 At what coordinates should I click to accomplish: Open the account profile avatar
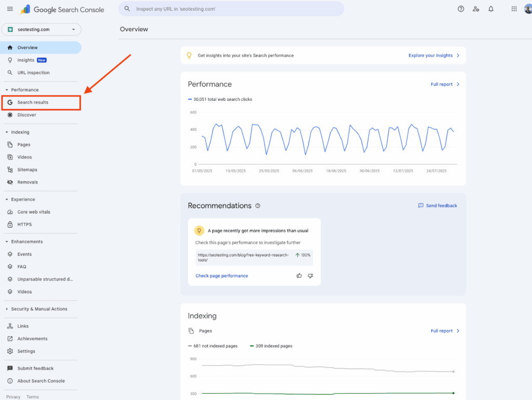[x=528, y=9]
